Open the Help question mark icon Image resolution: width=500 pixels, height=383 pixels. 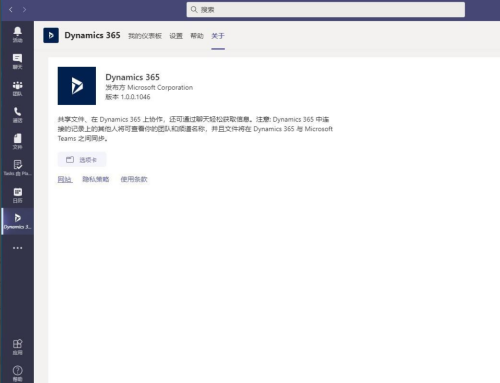pos(17,373)
